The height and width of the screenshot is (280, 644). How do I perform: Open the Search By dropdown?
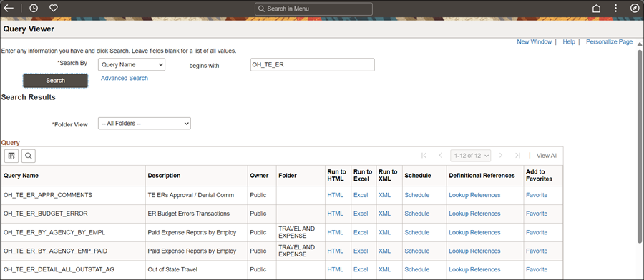132,64
